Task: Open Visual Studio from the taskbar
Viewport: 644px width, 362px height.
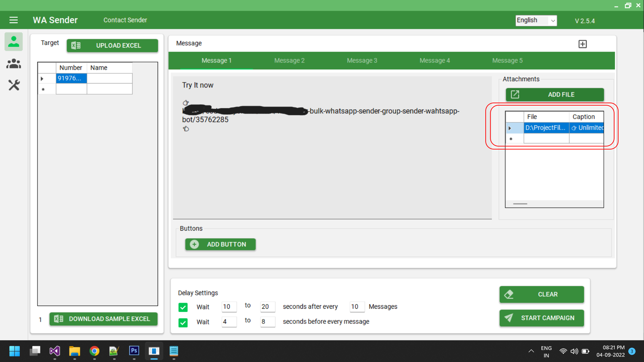Action: 55,351
